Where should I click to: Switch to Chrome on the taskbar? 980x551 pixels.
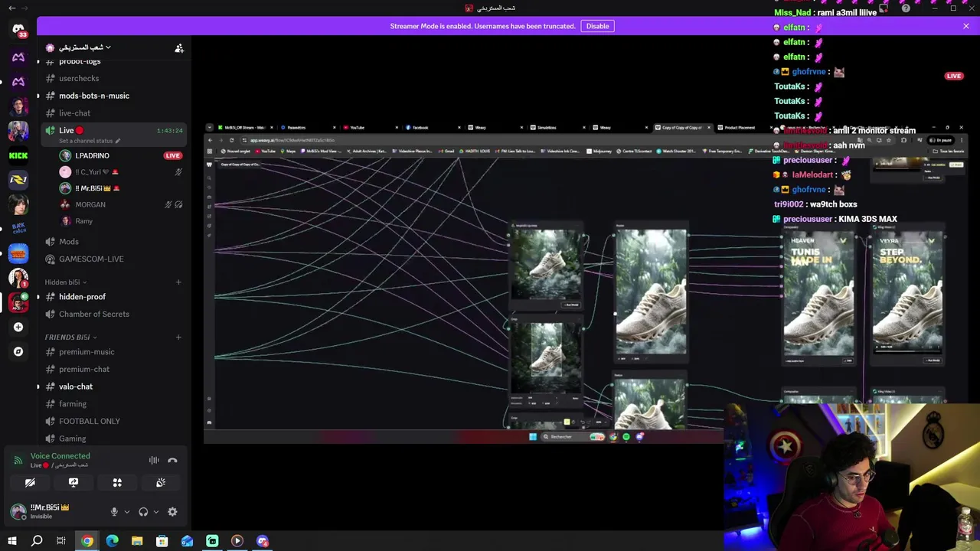click(87, 541)
